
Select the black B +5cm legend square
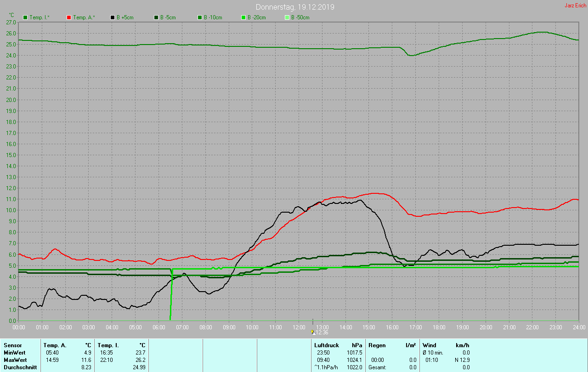113,17
